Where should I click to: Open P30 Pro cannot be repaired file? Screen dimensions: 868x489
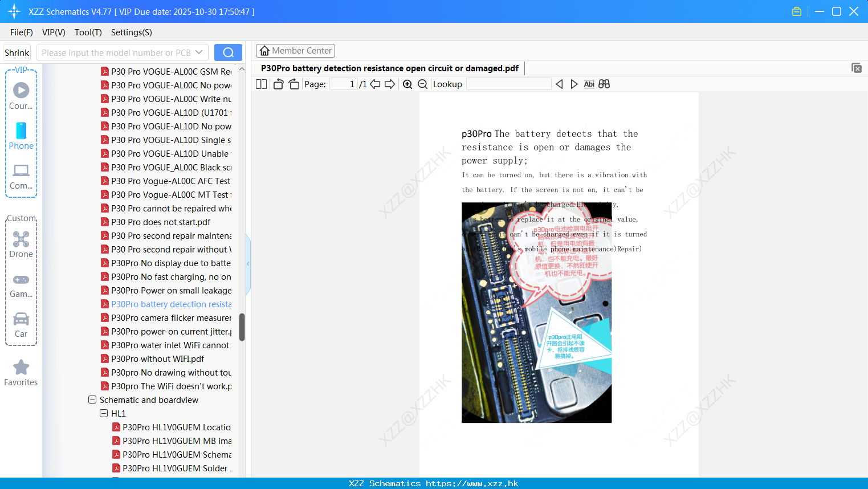click(172, 209)
